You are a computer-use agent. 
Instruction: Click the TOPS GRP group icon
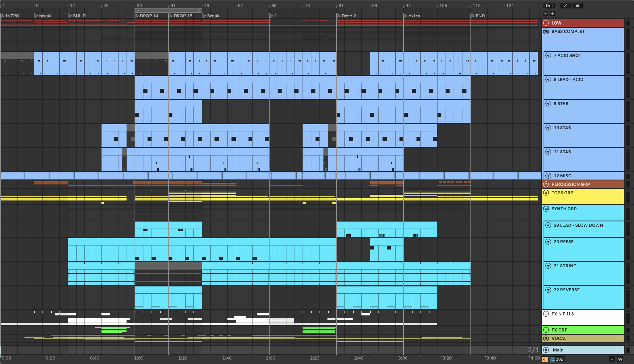(x=546, y=193)
